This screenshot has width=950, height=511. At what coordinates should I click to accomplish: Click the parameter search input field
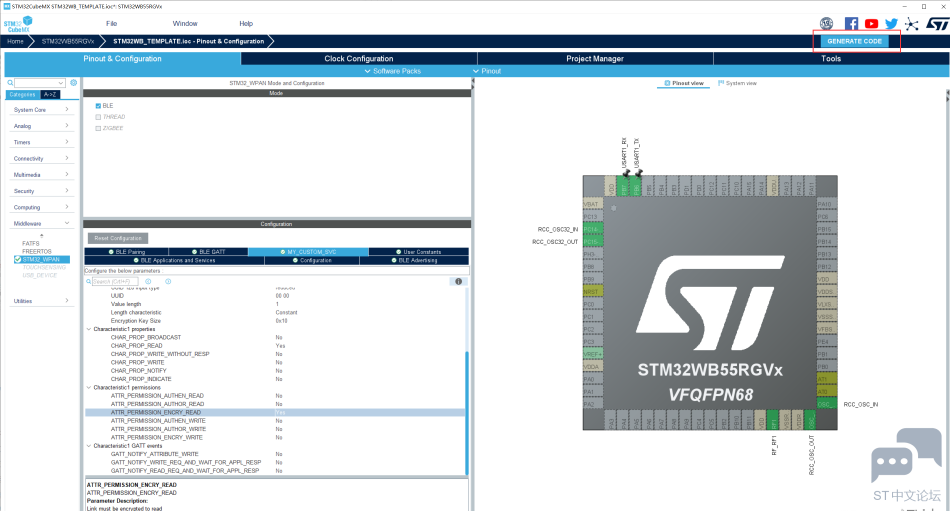(x=115, y=281)
